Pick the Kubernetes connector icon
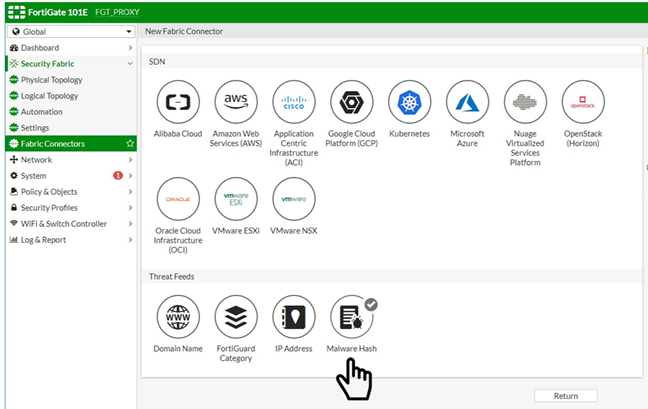The image size is (648, 409). [409, 102]
